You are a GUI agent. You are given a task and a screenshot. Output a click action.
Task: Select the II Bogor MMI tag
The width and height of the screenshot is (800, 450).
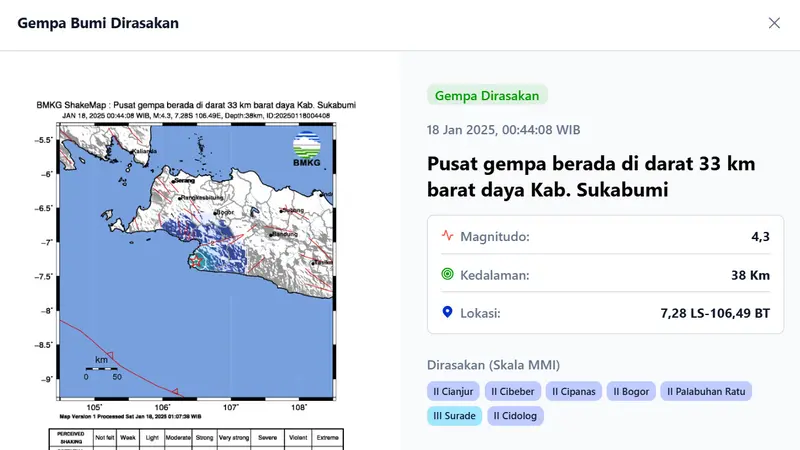coord(631,391)
